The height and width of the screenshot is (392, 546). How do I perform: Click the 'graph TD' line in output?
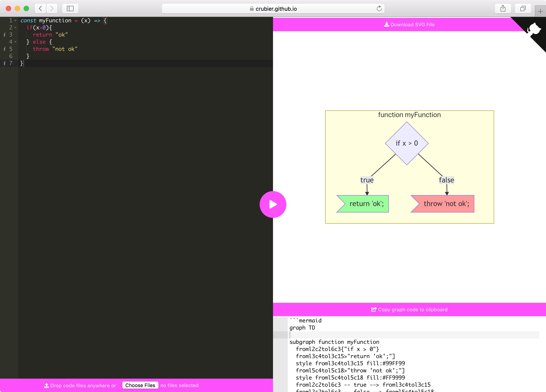coord(302,328)
